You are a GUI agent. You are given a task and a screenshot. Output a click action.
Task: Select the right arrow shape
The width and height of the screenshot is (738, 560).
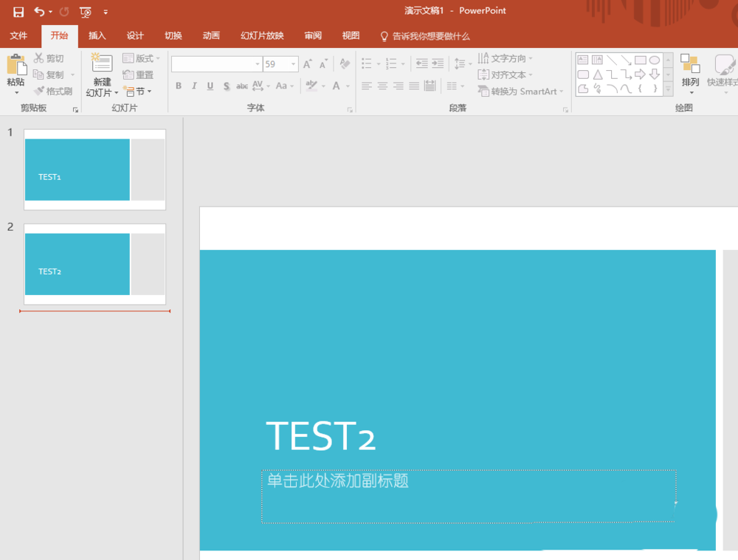click(x=640, y=75)
